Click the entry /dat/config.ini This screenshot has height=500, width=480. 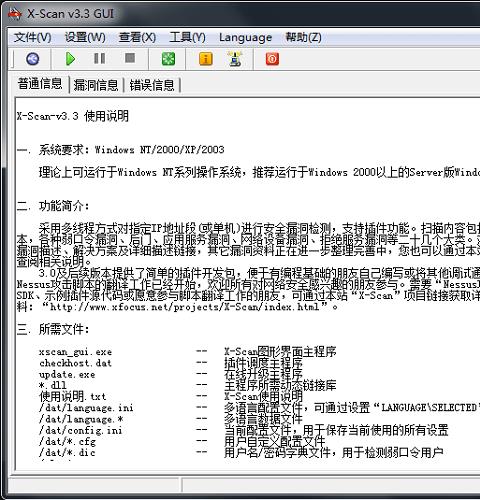tap(80, 430)
